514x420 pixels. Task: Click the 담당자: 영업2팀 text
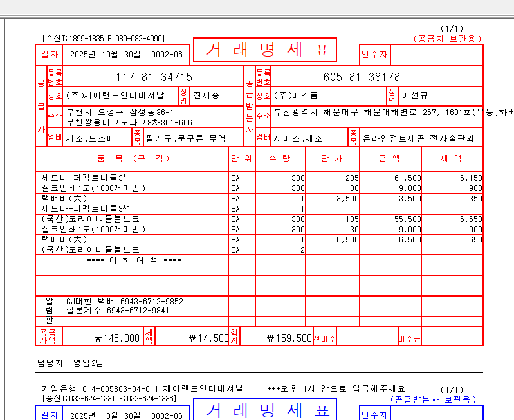(70, 363)
